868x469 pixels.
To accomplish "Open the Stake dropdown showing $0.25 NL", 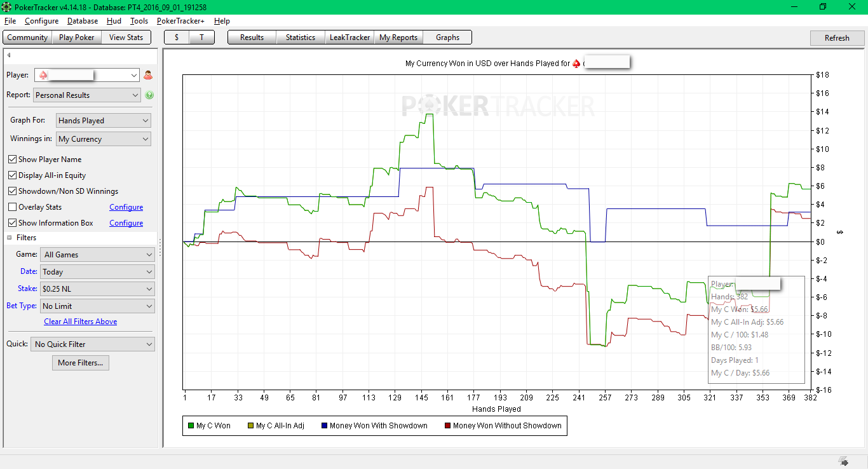I will 97,289.
